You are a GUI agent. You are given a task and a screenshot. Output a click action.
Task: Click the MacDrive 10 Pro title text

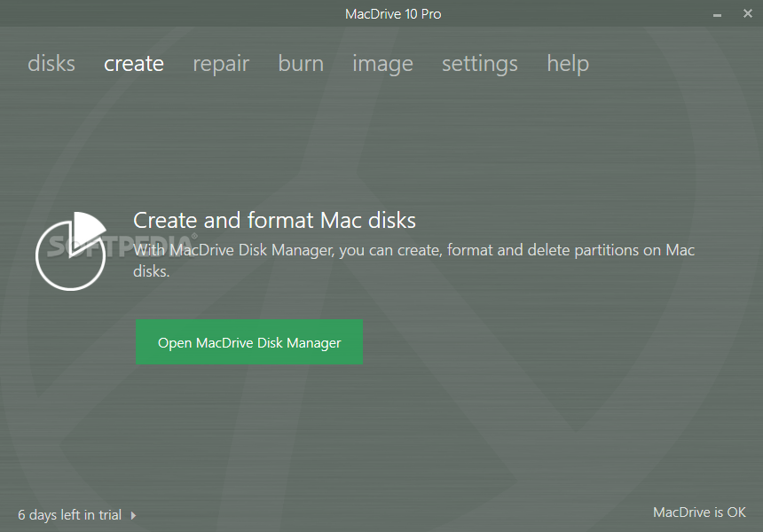pyautogui.click(x=393, y=13)
